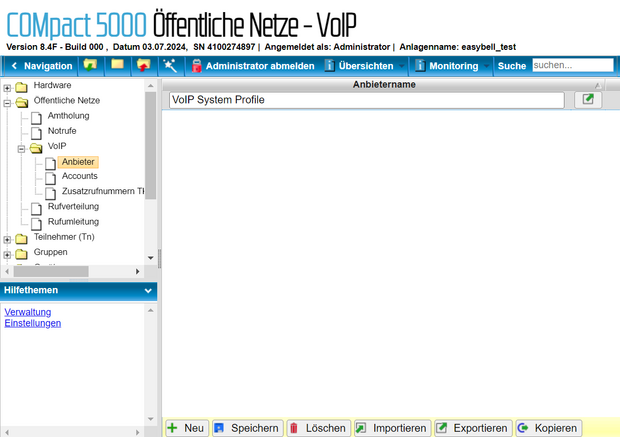
Task: Click the Kopieren button
Action: 548,428
